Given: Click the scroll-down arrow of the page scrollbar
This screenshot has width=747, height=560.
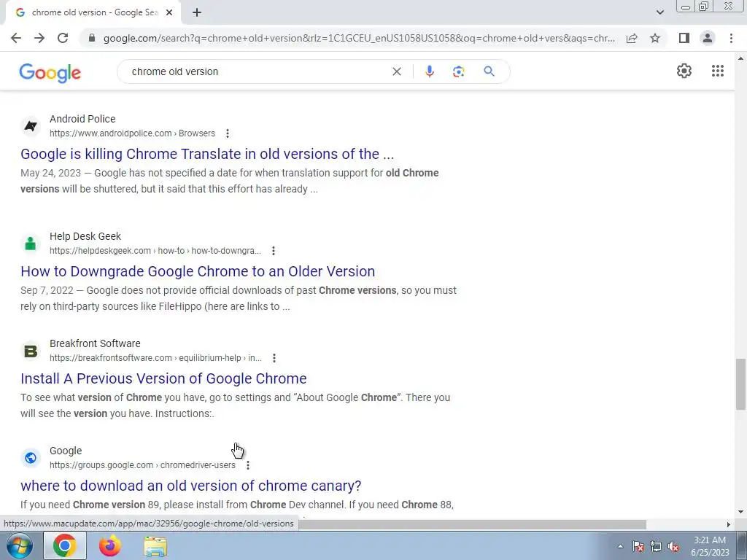Looking at the screenshot, I should pos(740,513).
